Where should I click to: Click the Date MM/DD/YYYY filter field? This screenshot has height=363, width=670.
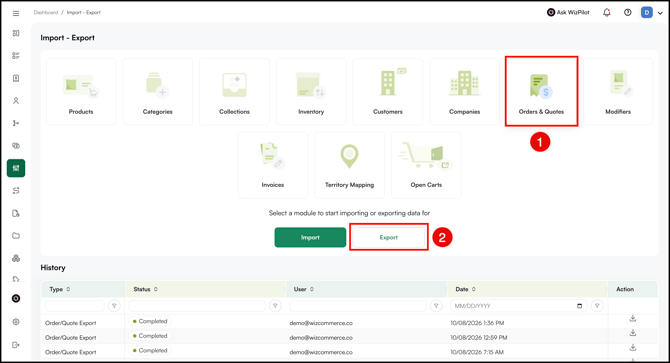coord(519,306)
